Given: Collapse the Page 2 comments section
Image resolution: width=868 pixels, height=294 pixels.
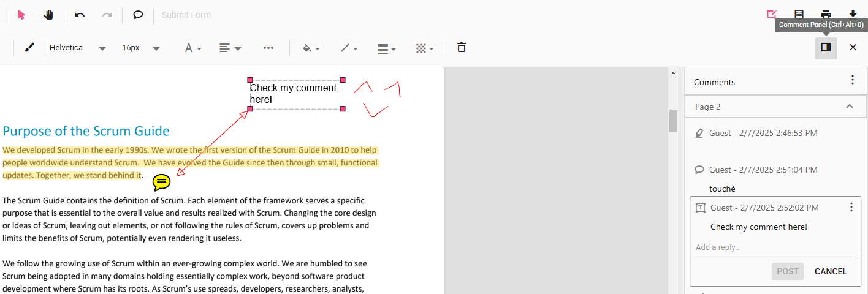Looking at the screenshot, I should tap(849, 107).
